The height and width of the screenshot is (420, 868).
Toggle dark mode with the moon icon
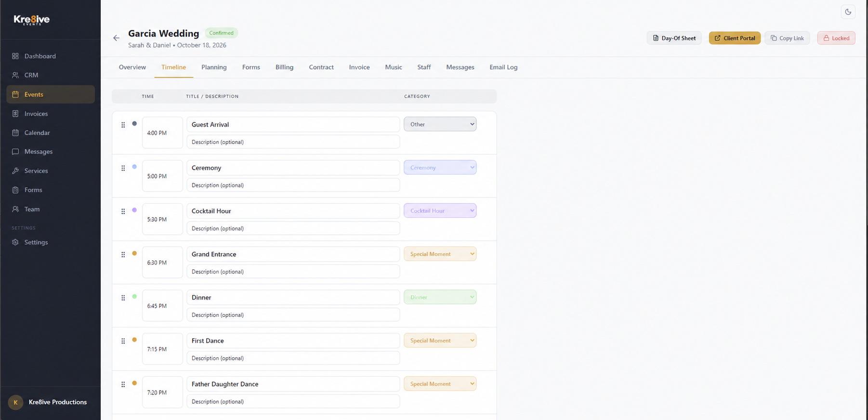pos(848,12)
